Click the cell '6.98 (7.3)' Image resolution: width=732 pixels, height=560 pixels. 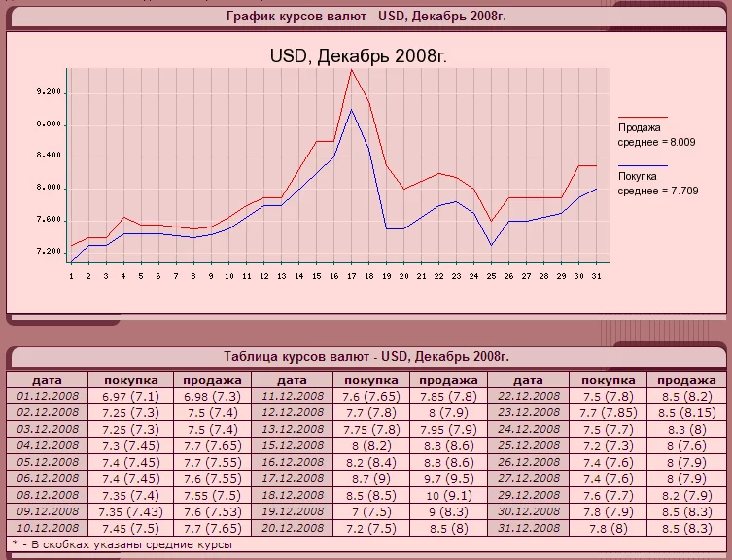coord(213,396)
